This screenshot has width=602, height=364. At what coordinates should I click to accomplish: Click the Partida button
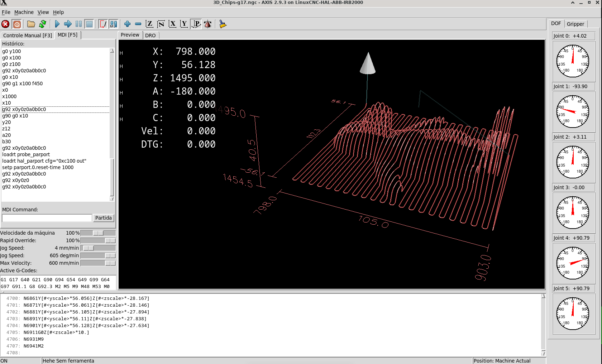[104, 218]
